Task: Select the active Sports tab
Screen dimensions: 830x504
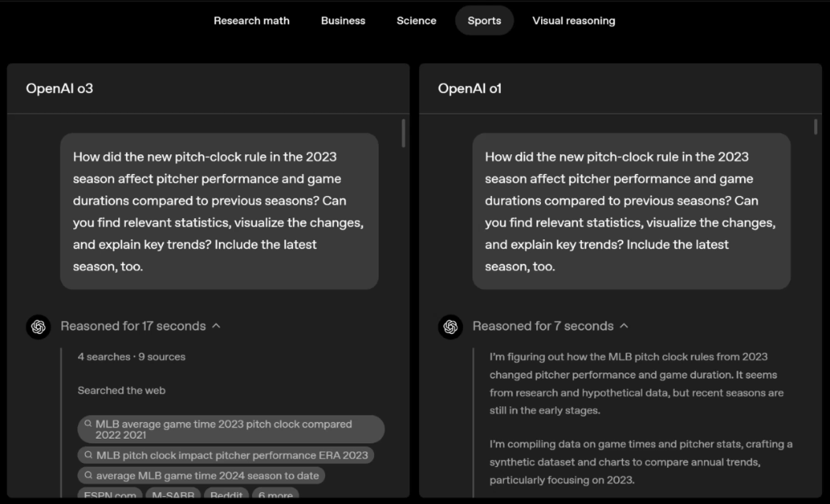Action: [484, 20]
